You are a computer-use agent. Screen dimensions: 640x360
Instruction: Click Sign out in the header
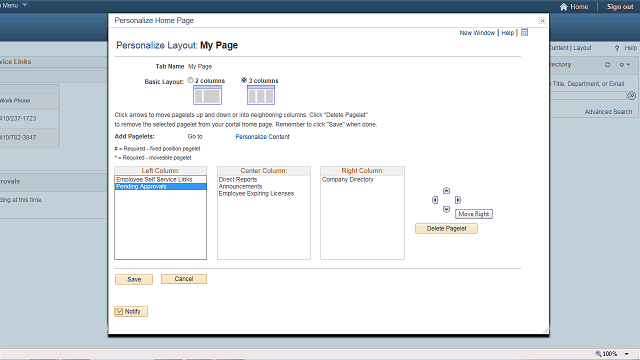pyautogui.click(x=620, y=7)
